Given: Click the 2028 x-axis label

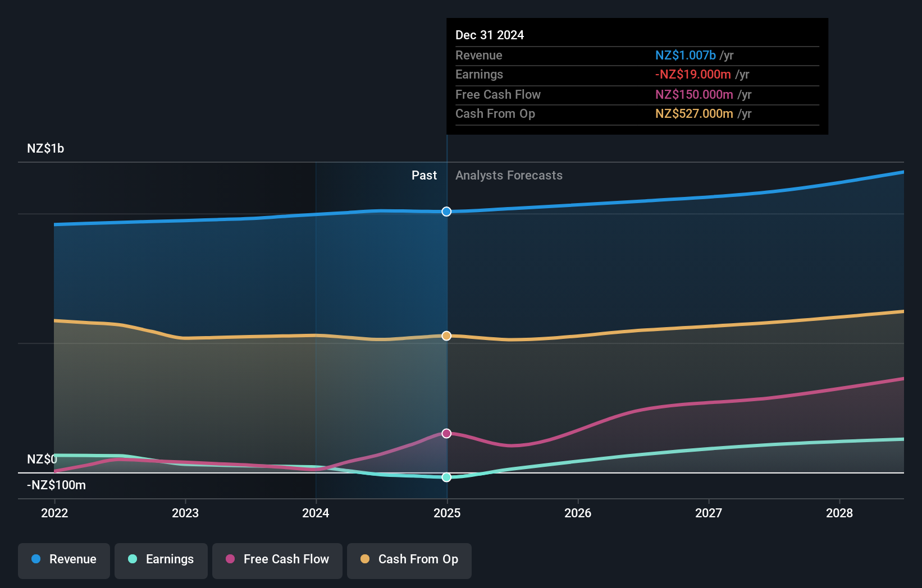Looking at the screenshot, I should [839, 513].
